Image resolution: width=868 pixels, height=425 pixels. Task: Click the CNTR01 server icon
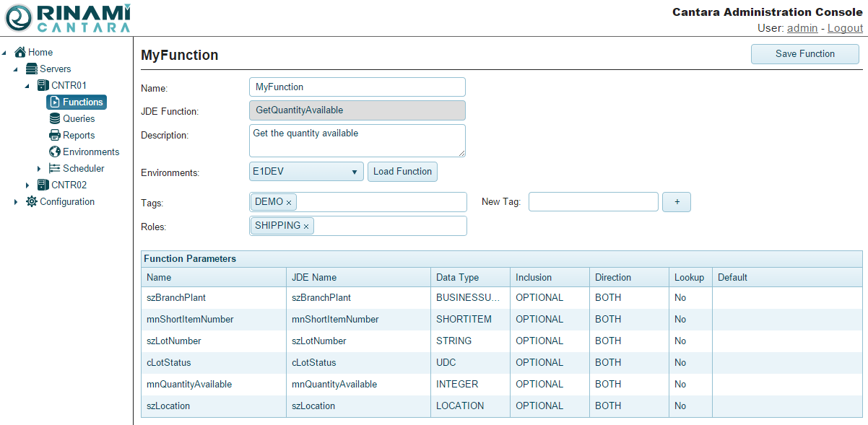pos(43,85)
